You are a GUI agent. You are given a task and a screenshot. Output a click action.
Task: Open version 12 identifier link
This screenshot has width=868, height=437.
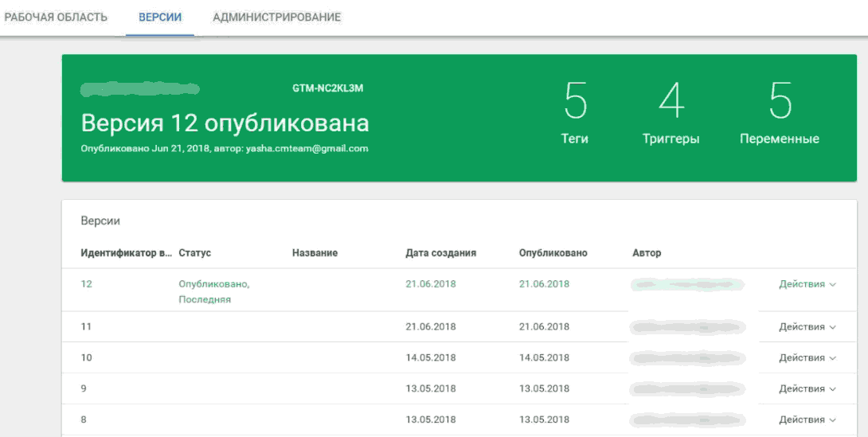click(x=86, y=284)
